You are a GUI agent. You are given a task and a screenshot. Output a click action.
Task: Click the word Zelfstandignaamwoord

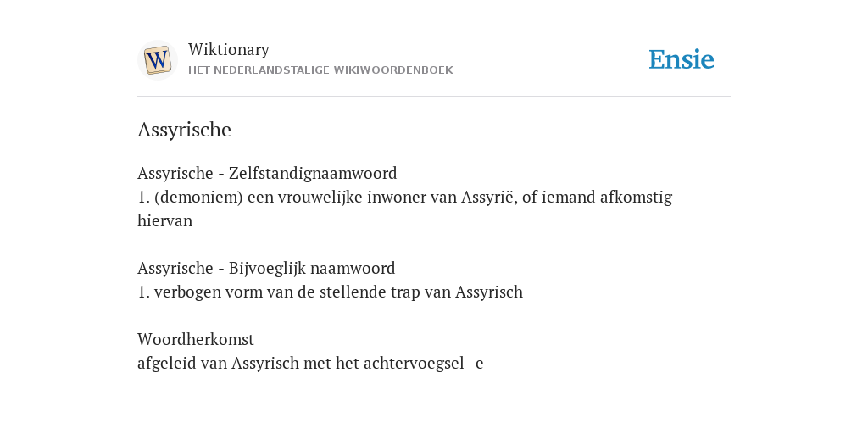[x=313, y=173]
